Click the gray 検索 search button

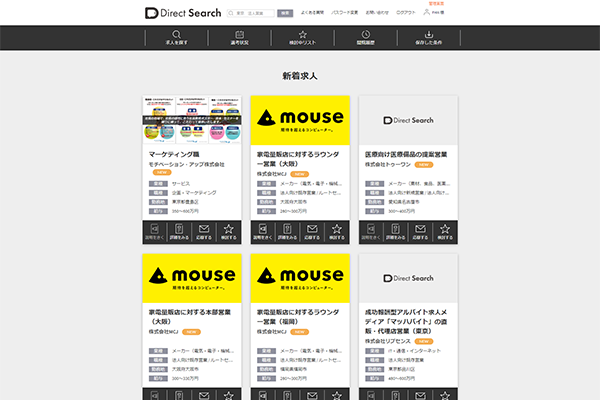pyautogui.click(x=285, y=13)
